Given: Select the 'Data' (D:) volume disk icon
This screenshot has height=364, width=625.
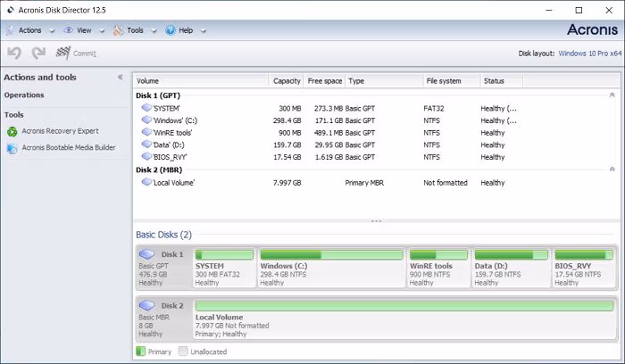Looking at the screenshot, I should click(146, 145).
